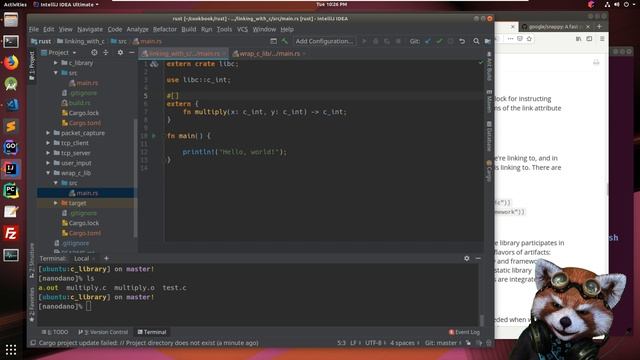The height and width of the screenshot is (360, 640).
Task: Open Show Applications grid in dock
Action: (x=11, y=350)
